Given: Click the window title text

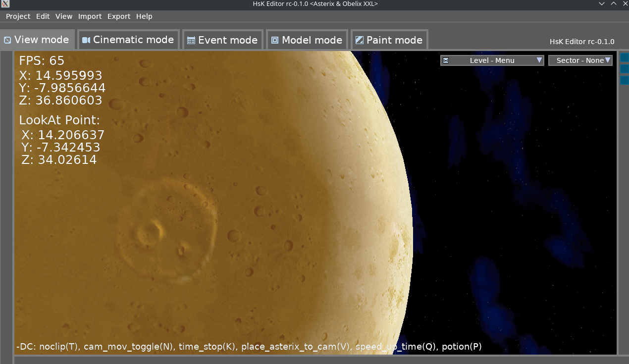Looking at the screenshot, I should (x=315, y=4).
